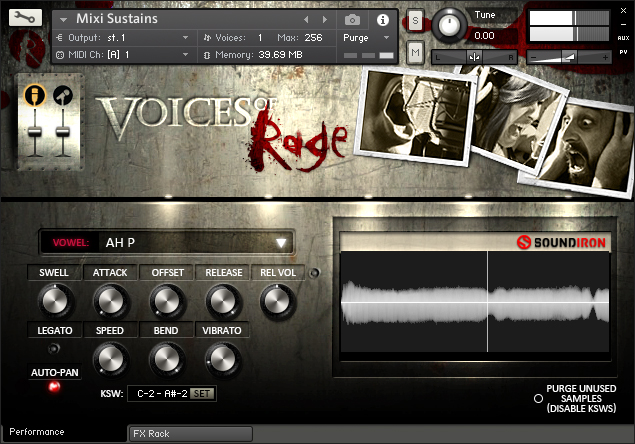Click the KSW range C-2 - A#-2 field

[x=162, y=393]
